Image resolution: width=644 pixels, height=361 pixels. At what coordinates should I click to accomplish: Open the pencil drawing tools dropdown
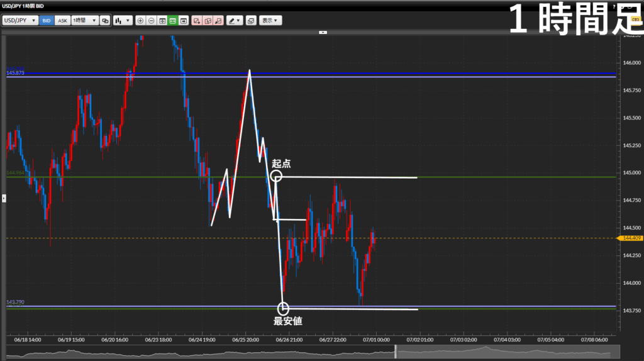click(x=235, y=21)
